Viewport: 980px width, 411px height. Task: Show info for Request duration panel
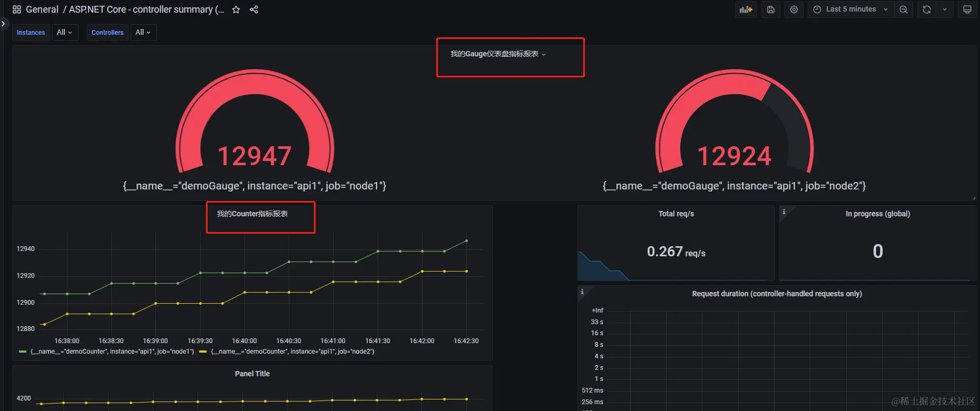582,292
